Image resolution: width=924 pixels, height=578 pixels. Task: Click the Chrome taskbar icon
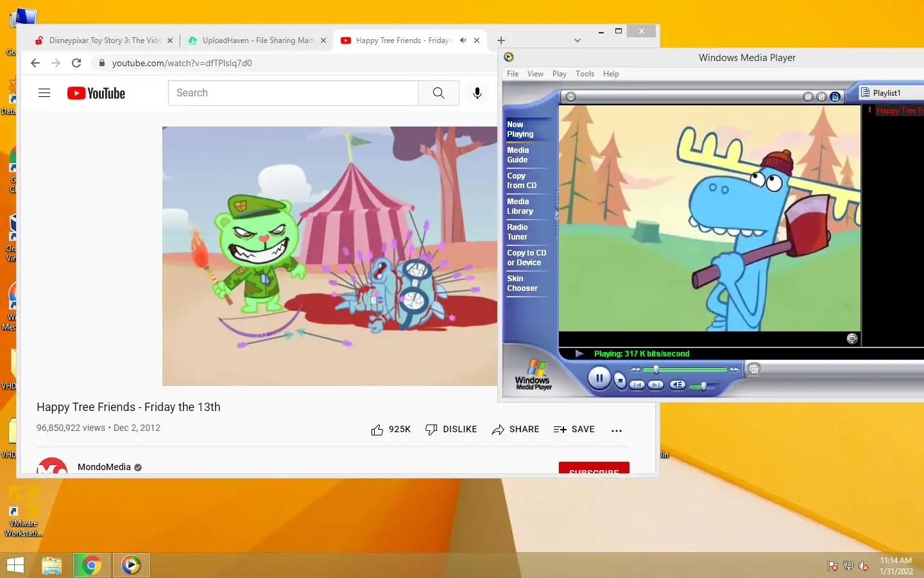click(x=91, y=565)
